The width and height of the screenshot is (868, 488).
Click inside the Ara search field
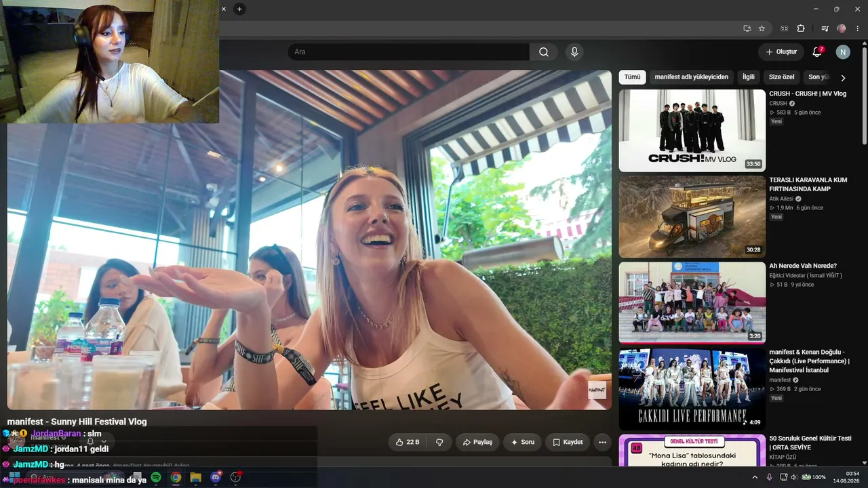click(x=408, y=52)
